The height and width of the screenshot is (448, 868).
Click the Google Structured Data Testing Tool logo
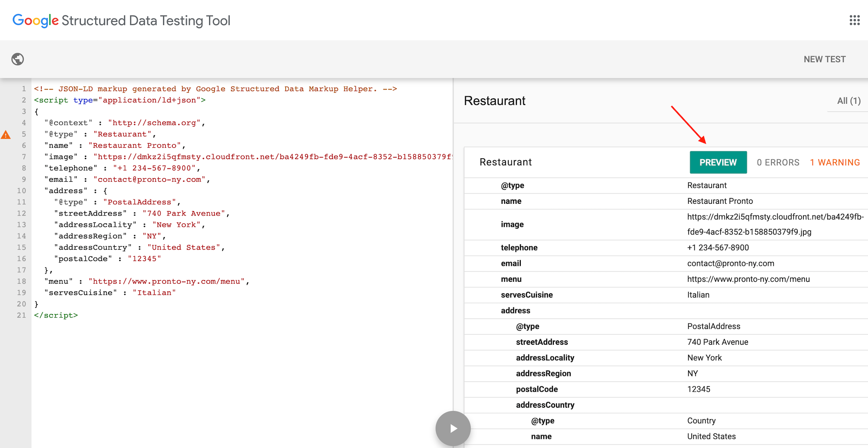pyautogui.click(x=122, y=20)
